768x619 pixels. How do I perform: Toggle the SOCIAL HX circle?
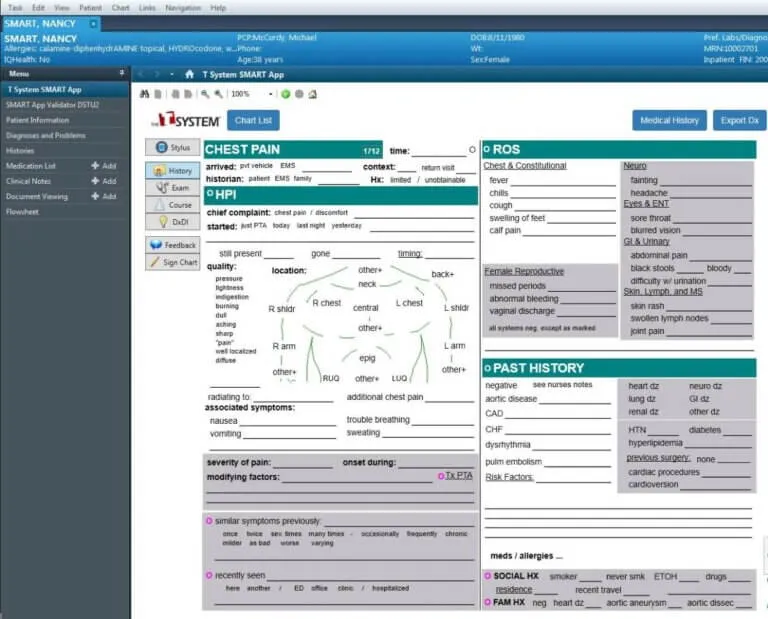[488, 576]
